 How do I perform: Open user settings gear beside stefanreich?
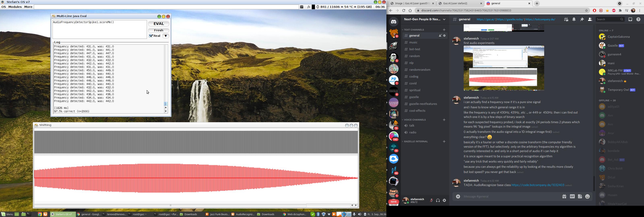pos(444,200)
